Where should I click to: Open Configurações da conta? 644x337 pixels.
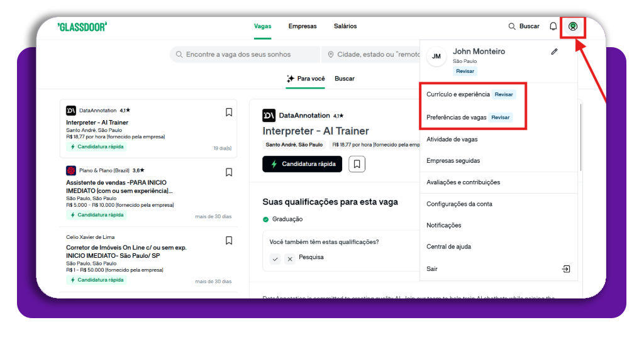459,204
